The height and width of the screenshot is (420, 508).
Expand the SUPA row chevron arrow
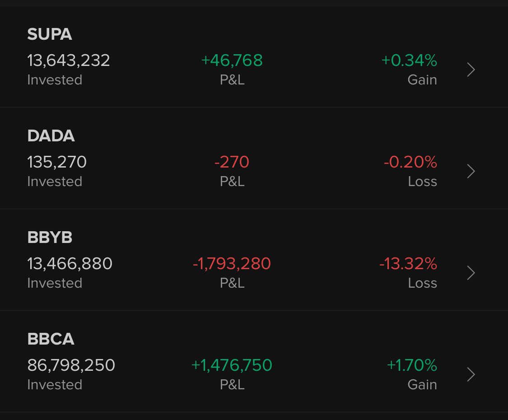pyautogui.click(x=471, y=70)
